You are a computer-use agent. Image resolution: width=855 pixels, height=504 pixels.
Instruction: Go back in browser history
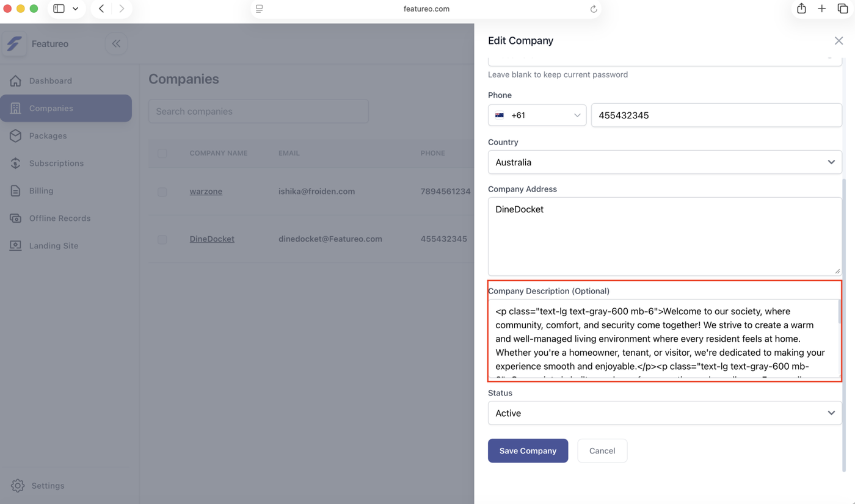(101, 9)
